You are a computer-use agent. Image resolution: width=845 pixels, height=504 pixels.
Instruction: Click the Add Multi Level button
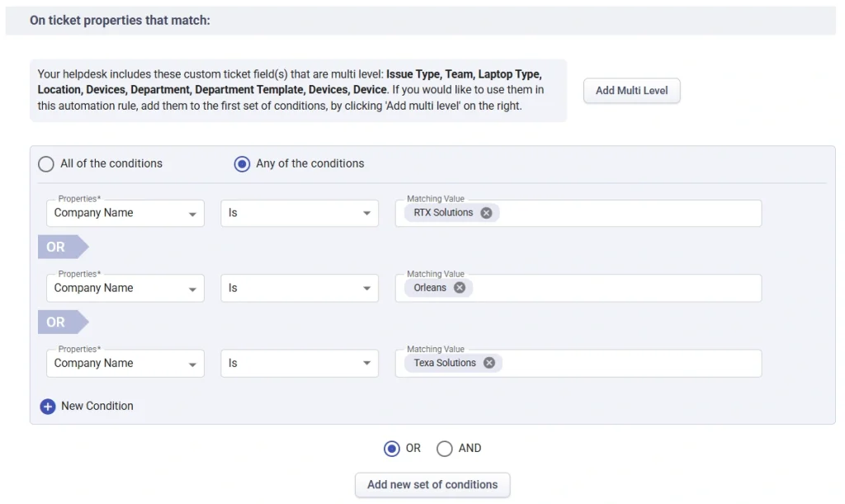[631, 91]
